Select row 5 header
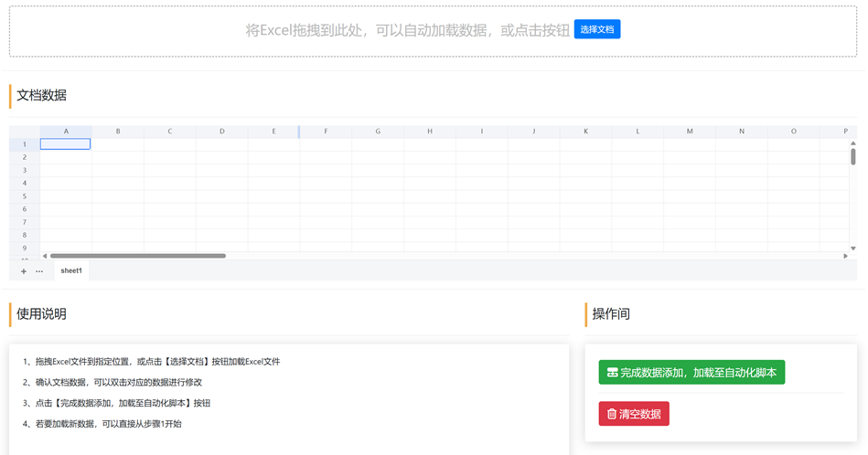The height and width of the screenshot is (455, 868). (x=25, y=196)
